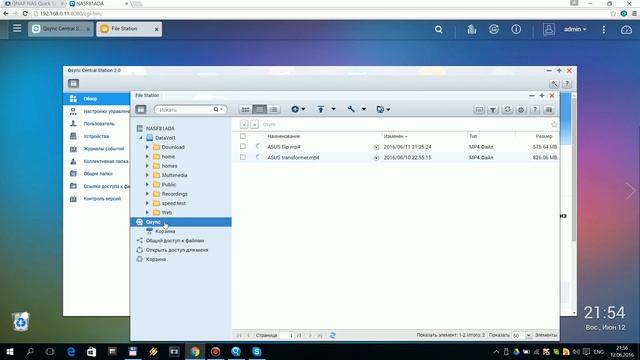This screenshot has height=360, width=640.
Task: Open the dashboard gauge icon
Action: [626, 30]
